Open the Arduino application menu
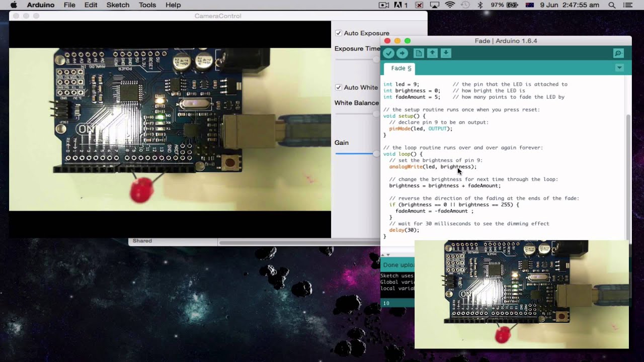Image resolution: width=644 pixels, height=362 pixels. tap(40, 5)
